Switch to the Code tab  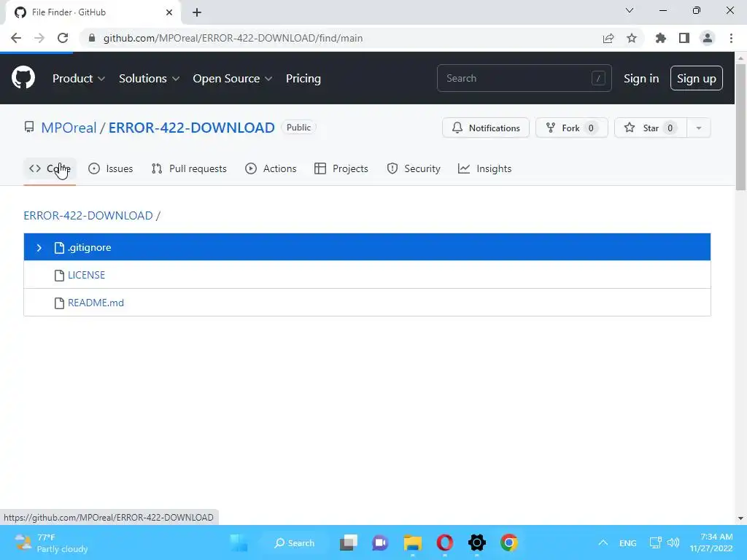(50, 168)
